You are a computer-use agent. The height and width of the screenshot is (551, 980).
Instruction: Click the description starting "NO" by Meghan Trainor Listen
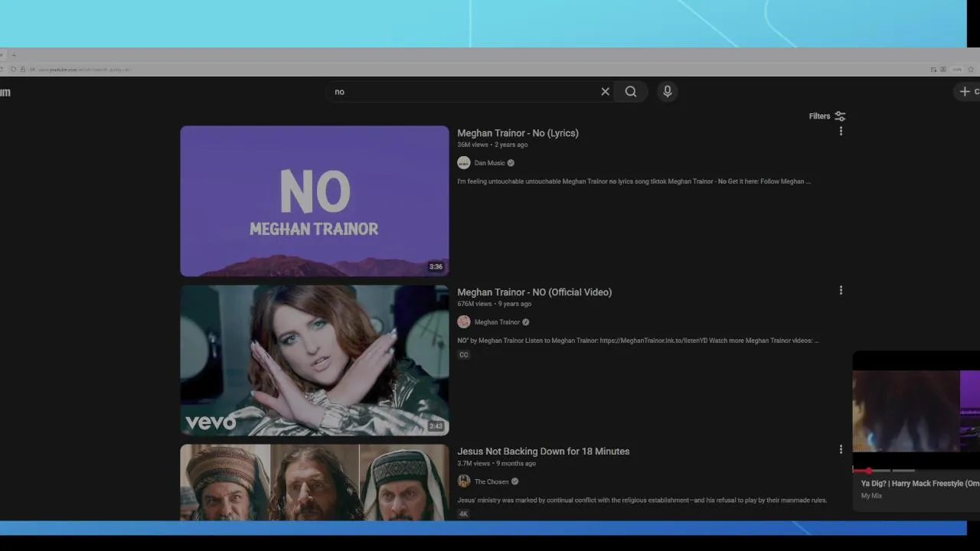coord(638,341)
